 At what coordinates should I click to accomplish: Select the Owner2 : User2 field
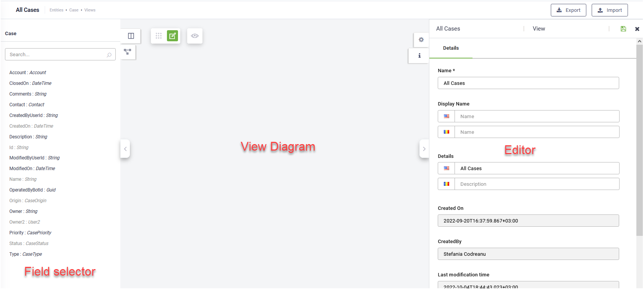click(x=24, y=222)
